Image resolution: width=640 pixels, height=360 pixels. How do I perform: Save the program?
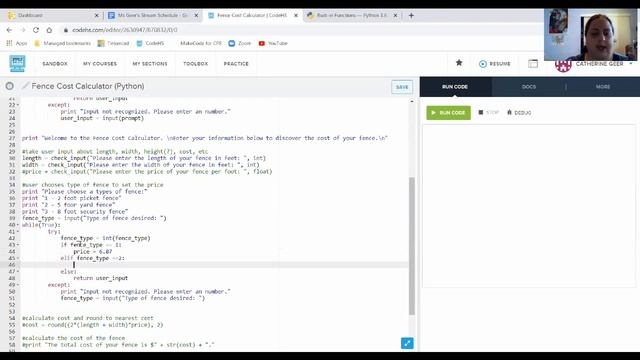[402, 87]
